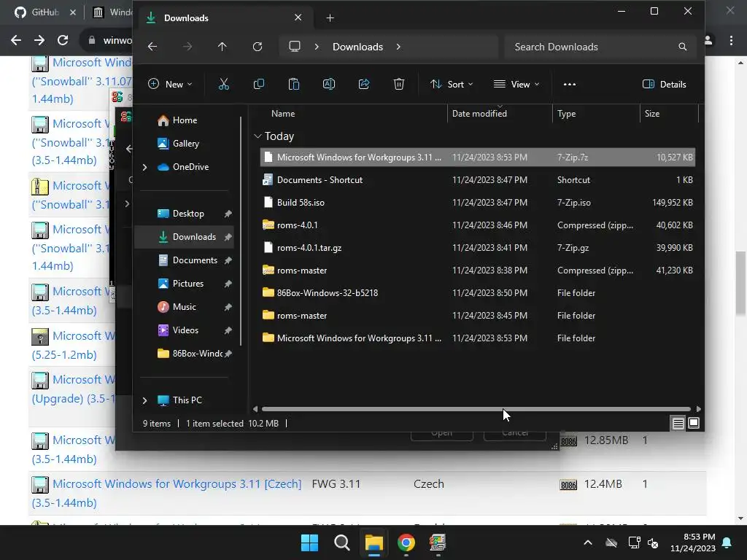747x560 pixels.
Task: Add a new File Explorer tab
Action: [330, 18]
